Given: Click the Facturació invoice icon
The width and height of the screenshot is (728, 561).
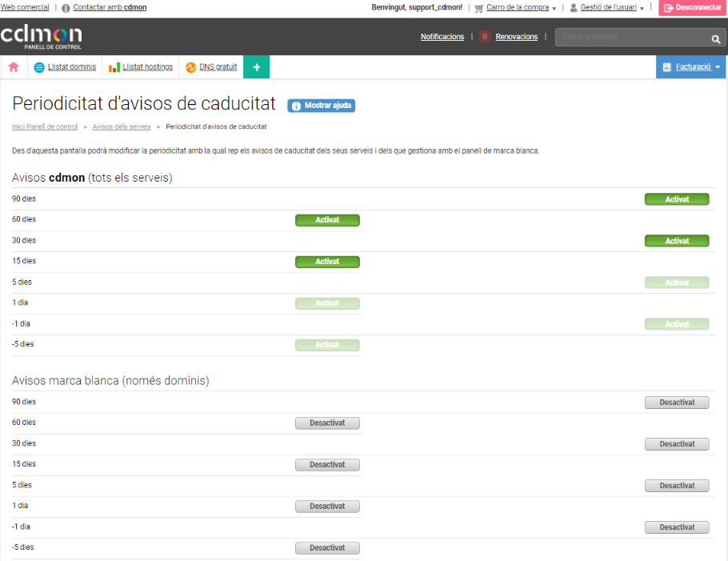Looking at the screenshot, I should tap(666, 67).
